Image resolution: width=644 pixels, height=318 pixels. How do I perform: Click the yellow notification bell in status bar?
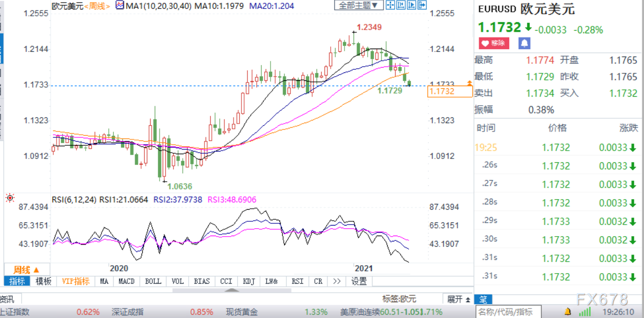(x=569, y=312)
